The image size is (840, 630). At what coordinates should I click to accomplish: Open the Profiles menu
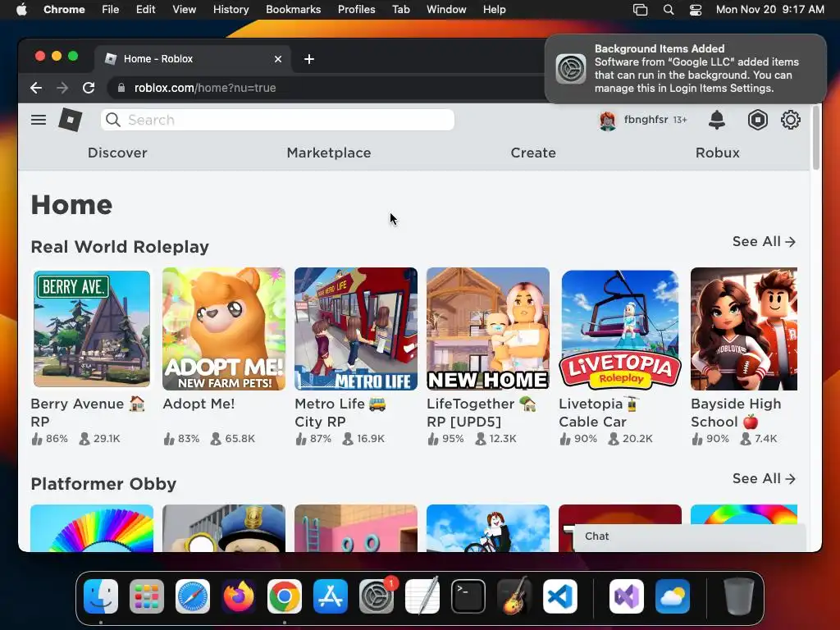(356, 10)
